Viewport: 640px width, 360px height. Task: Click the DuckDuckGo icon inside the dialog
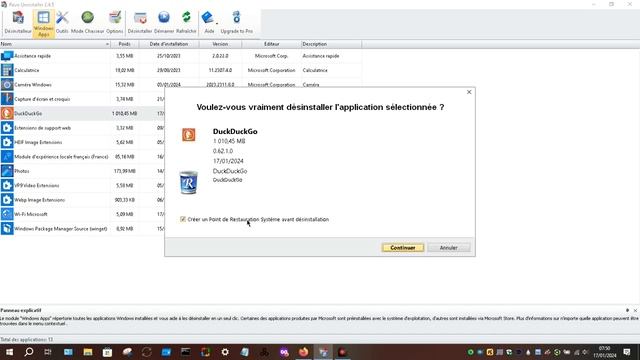189,134
